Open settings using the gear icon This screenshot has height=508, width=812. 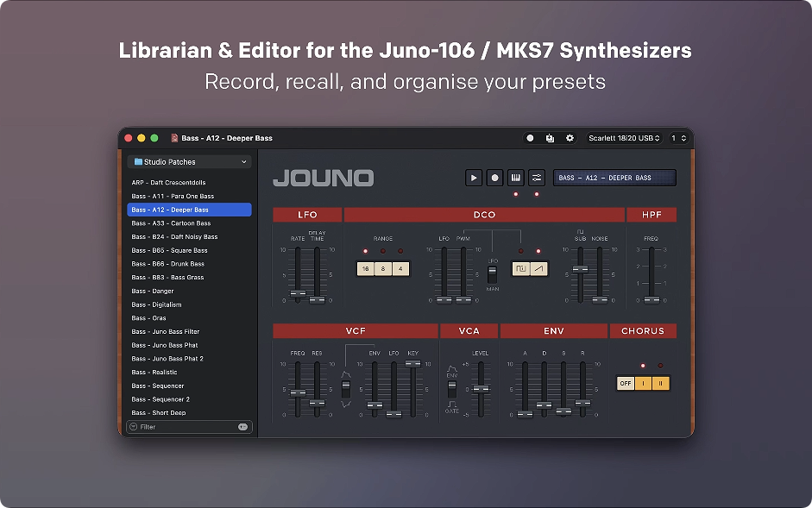click(569, 138)
